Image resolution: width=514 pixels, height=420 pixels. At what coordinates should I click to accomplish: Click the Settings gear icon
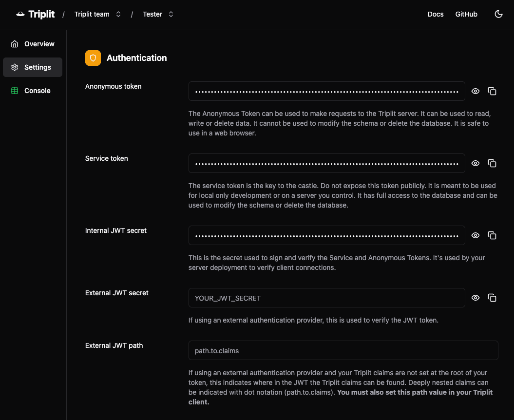(x=14, y=67)
